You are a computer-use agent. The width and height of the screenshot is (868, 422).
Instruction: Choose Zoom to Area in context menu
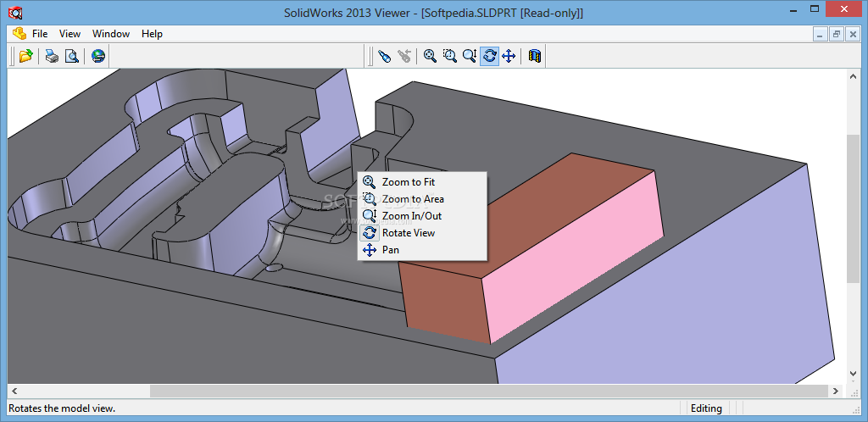coord(422,199)
